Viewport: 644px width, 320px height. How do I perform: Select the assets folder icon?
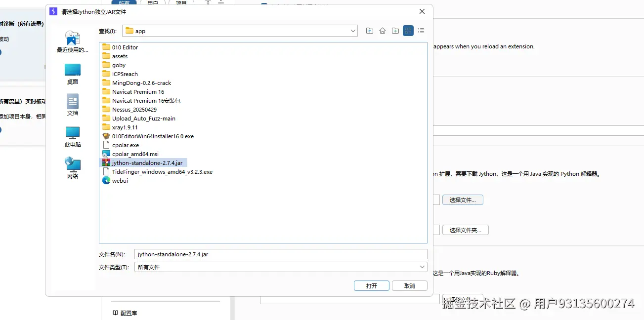[106, 56]
